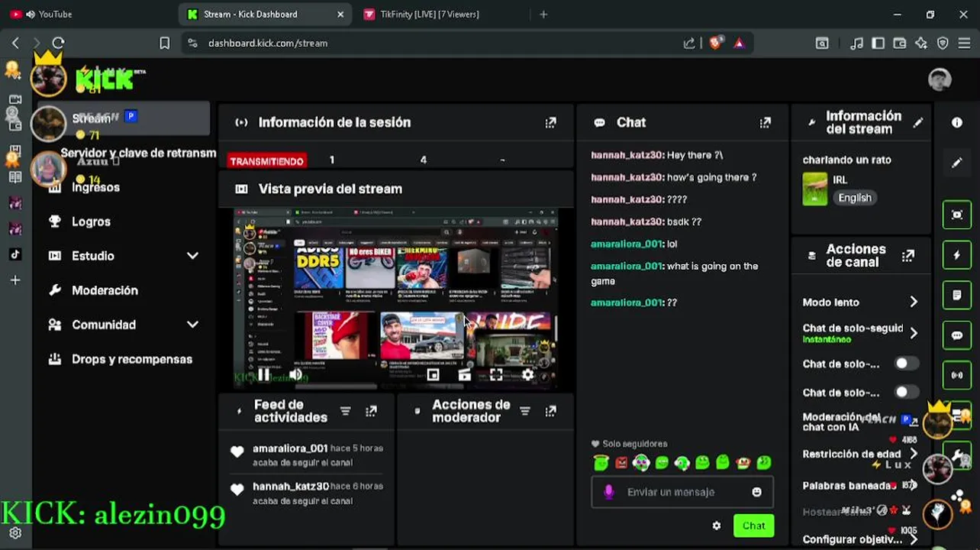
Task: Click the IRL category thumbnail
Action: click(x=815, y=189)
